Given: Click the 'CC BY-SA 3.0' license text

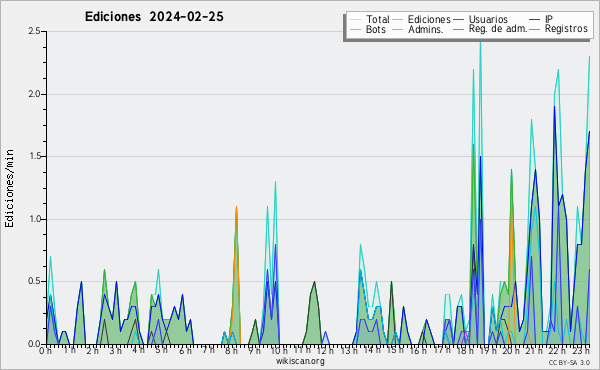Looking at the screenshot, I should 569,362.
